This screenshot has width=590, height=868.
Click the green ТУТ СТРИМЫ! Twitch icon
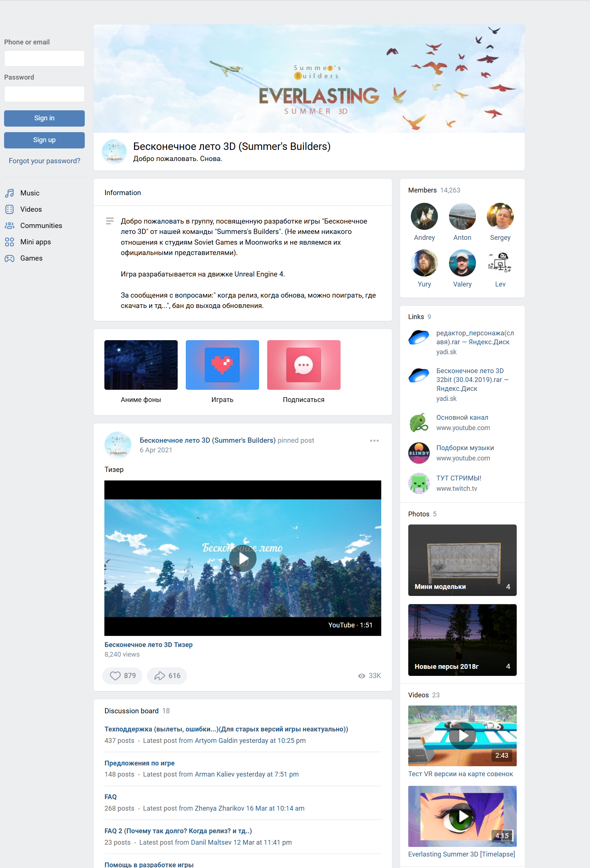[419, 483]
